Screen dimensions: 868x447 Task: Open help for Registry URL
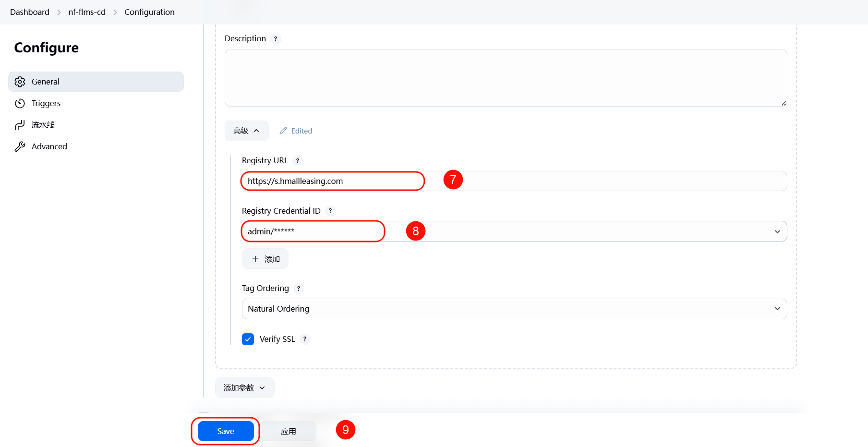[298, 161]
